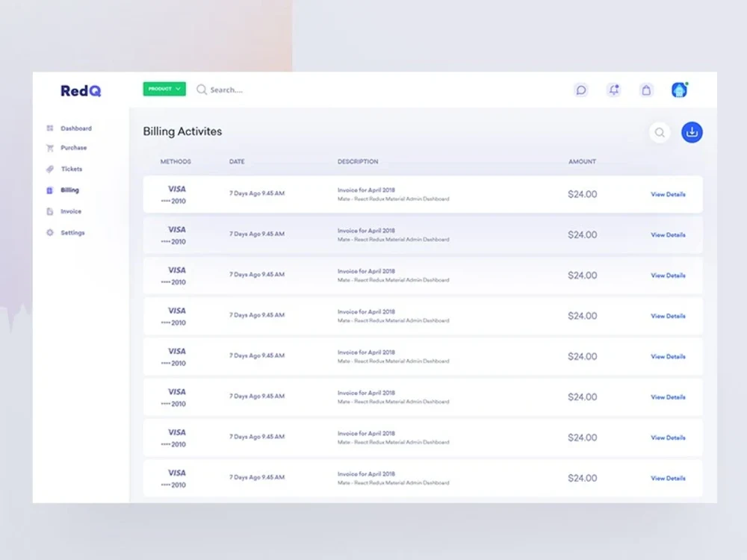Open View Details in the first billing row
The width and height of the screenshot is (747, 560).
click(668, 194)
